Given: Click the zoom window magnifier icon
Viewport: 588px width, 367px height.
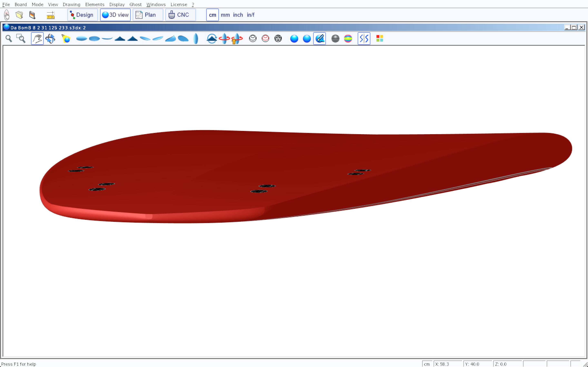Looking at the screenshot, I should [21, 39].
